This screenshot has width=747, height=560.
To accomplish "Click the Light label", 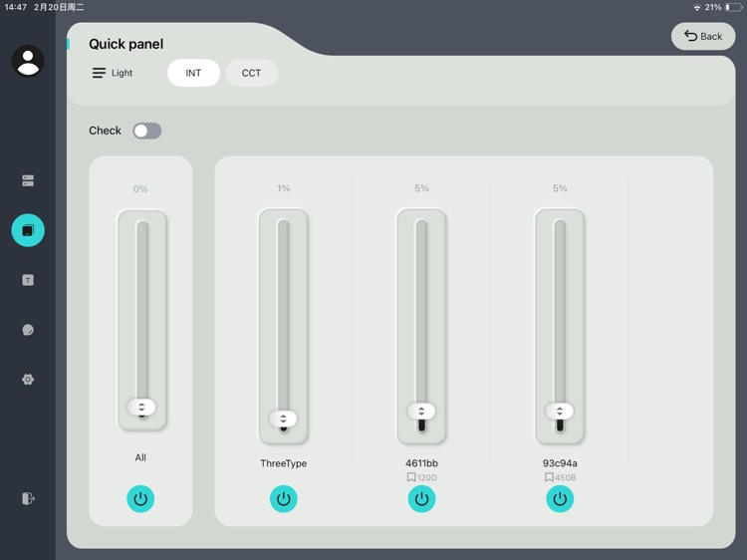I will click(122, 73).
